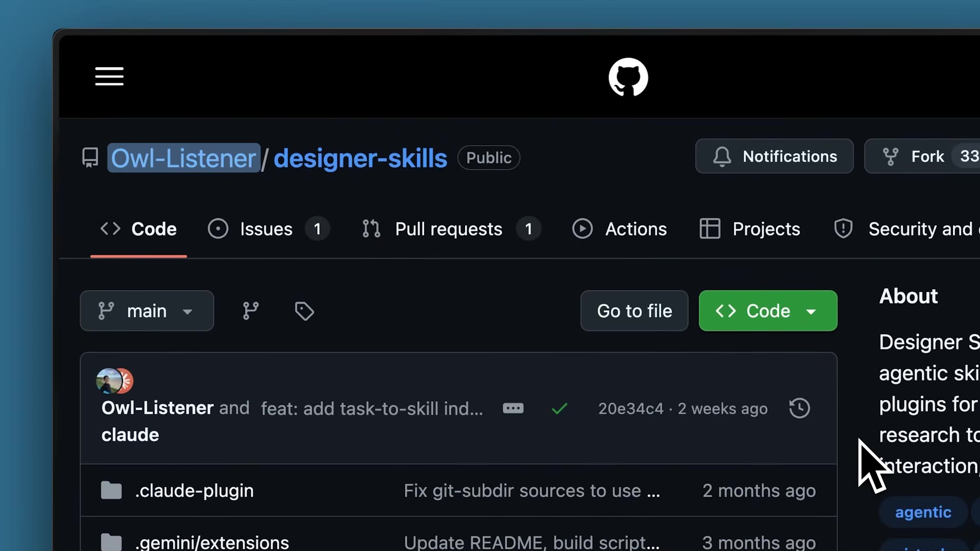The height and width of the screenshot is (551, 980).
Task: Click the Go to file button
Action: pos(634,311)
